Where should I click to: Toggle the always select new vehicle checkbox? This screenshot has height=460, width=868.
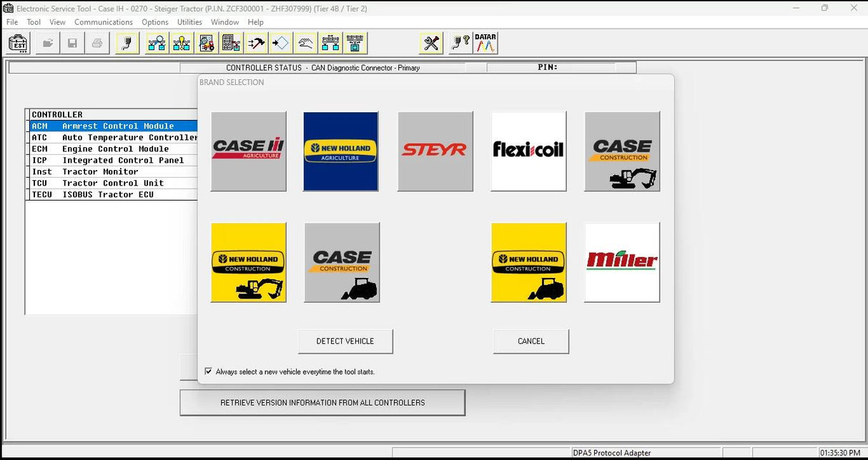(208, 371)
